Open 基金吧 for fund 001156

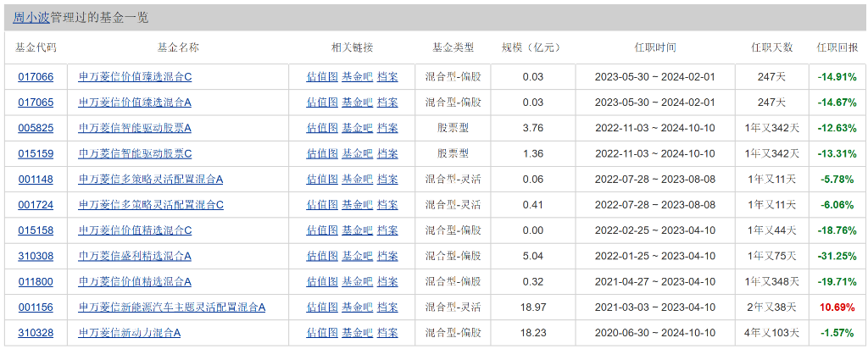357,307
